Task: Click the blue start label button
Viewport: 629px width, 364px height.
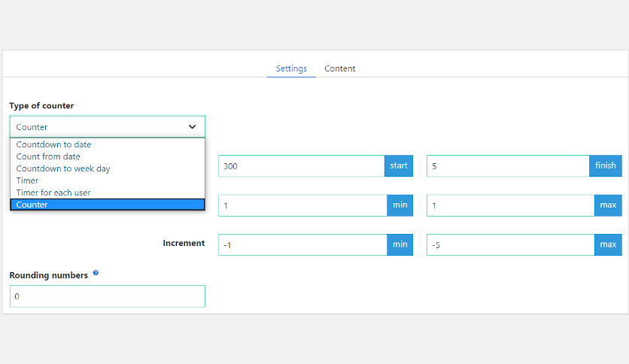Action: pos(399,166)
